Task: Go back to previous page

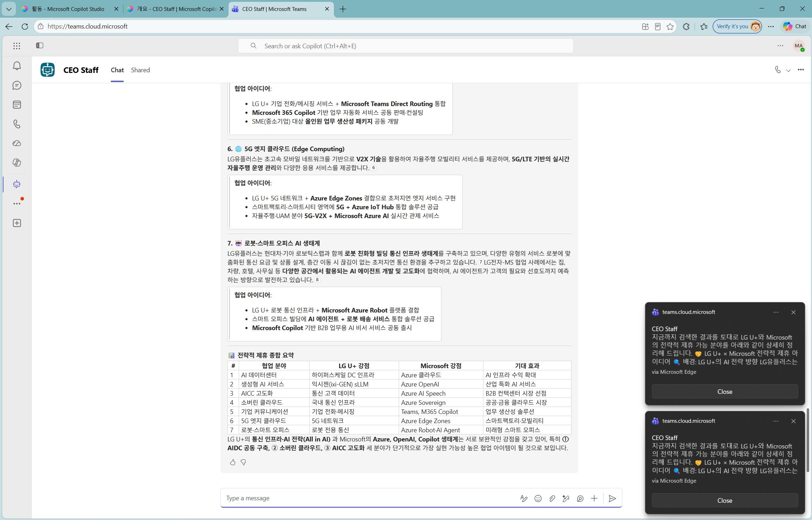Action: pyautogui.click(x=9, y=26)
